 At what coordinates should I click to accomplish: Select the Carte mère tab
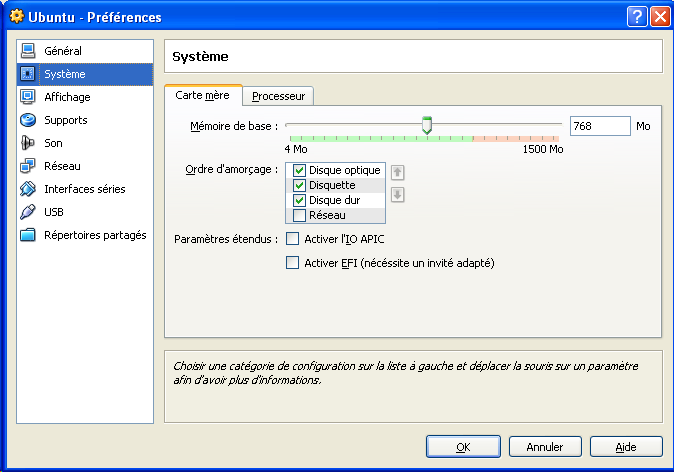(x=202, y=95)
